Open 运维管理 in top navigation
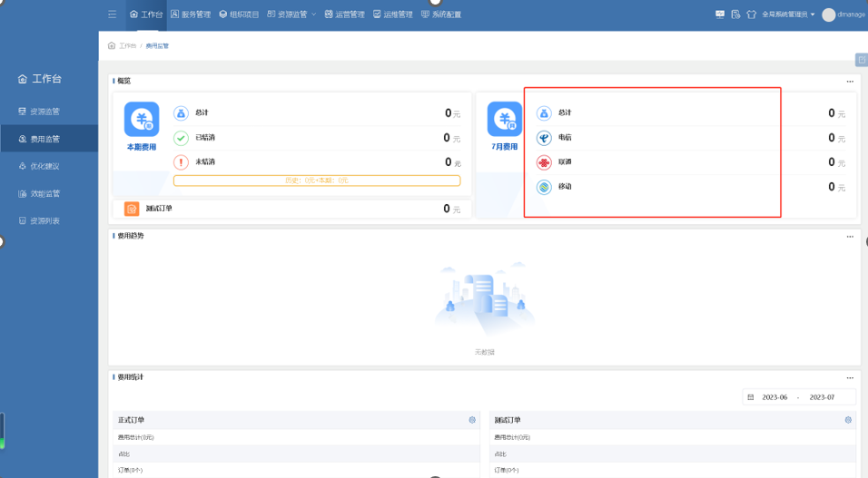Viewport: 868px width, 478px height. (x=392, y=15)
